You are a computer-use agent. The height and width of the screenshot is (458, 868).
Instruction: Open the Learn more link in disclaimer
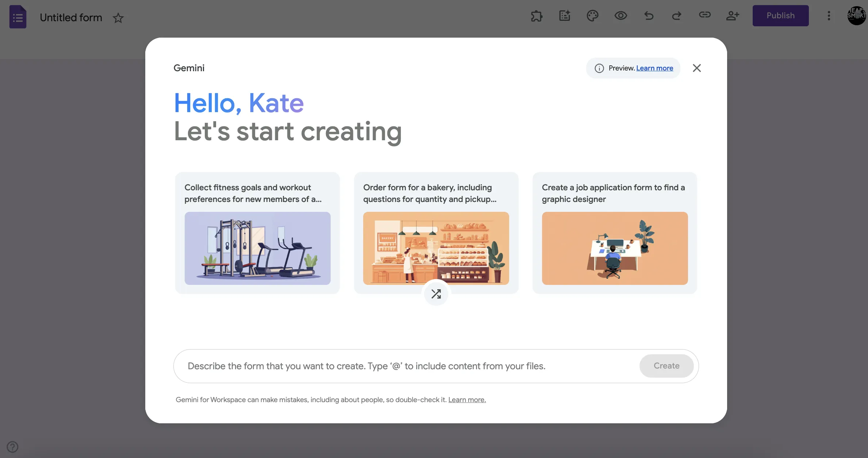coord(467,400)
